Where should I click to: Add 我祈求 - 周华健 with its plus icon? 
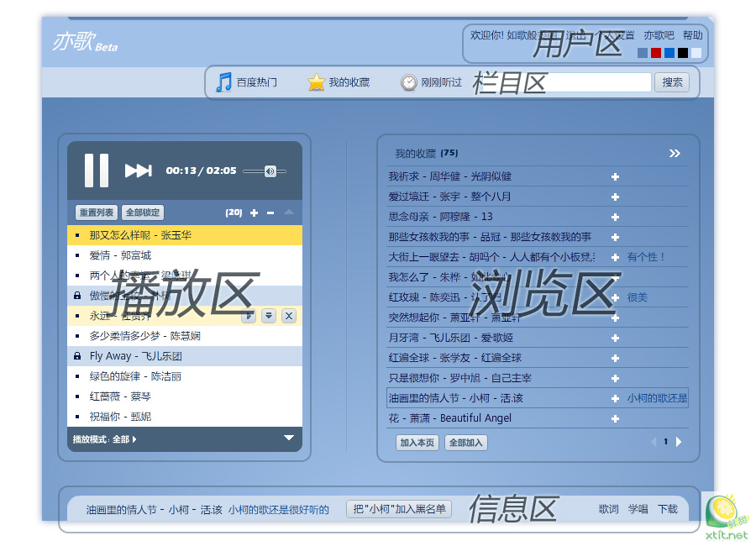[x=615, y=177]
